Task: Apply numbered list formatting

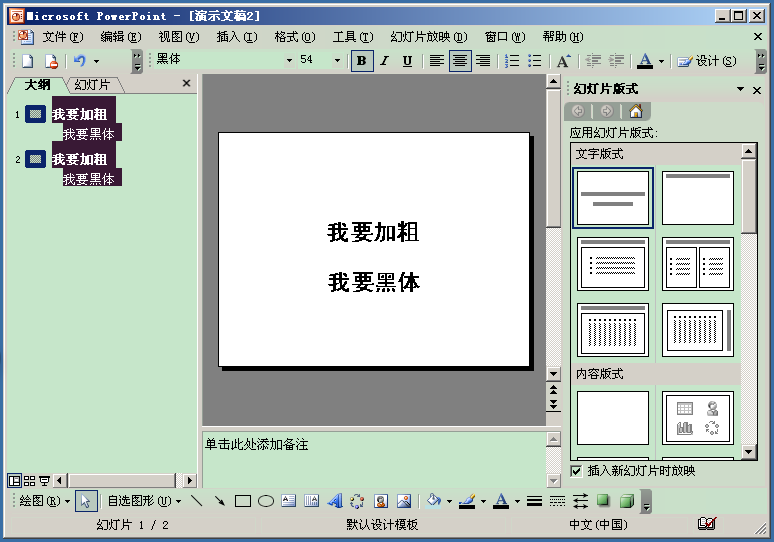Action: [x=512, y=61]
